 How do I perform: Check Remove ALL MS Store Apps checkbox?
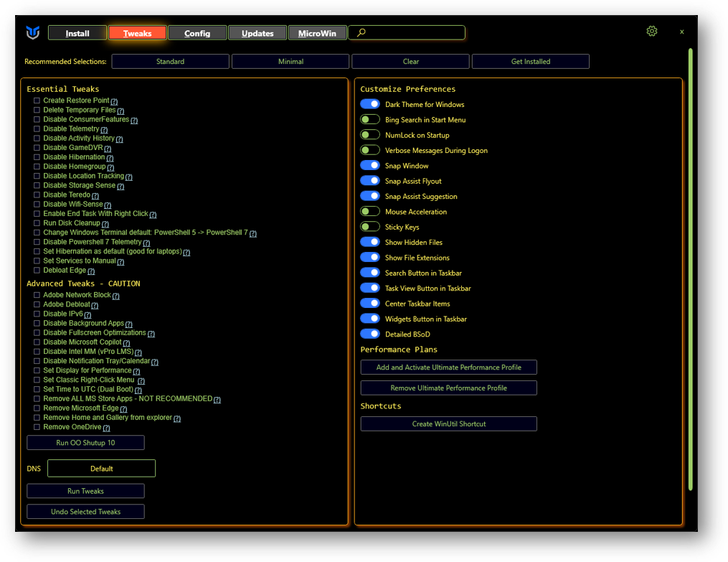(x=37, y=399)
